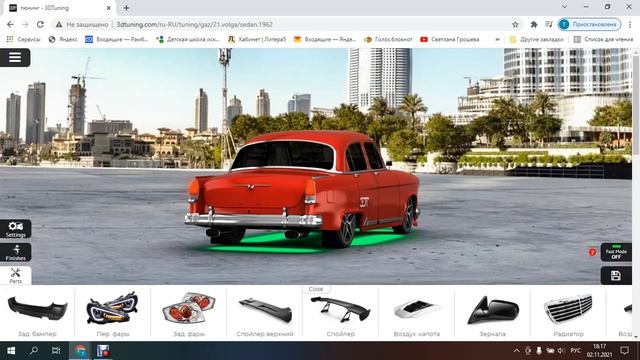Open the screen recorder taskbar app
This screenshot has width=640, height=360.
coord(103,351)
